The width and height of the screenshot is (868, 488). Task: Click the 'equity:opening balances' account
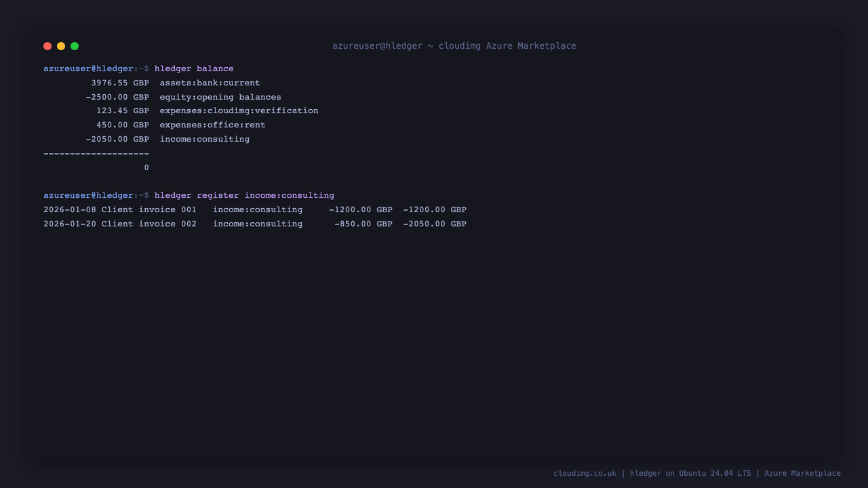[x=220, y=97]
